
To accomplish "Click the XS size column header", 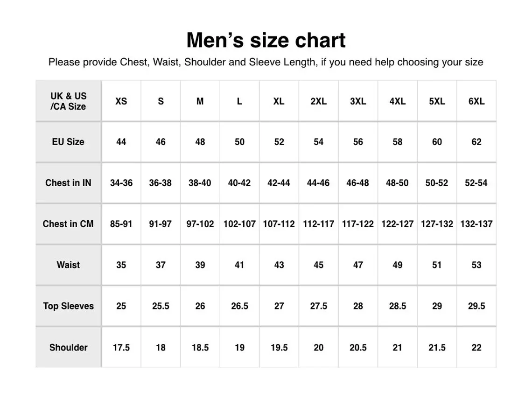I will 121,101.
